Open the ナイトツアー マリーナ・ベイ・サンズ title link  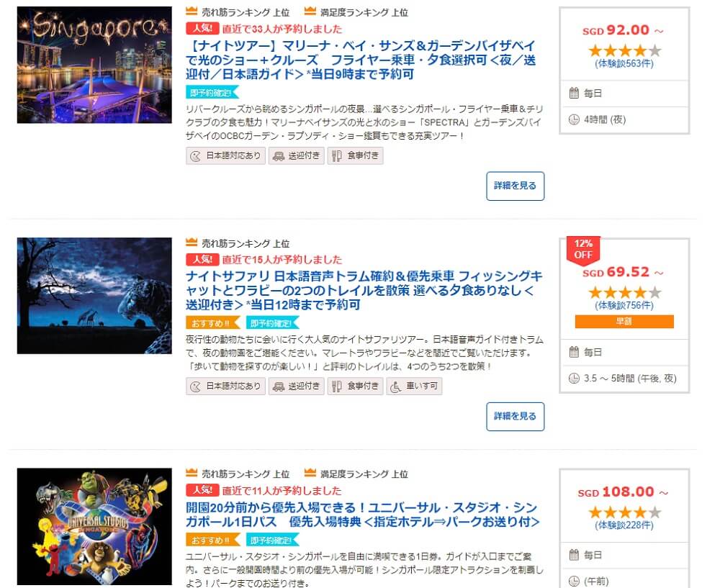(x=361, y=60)
